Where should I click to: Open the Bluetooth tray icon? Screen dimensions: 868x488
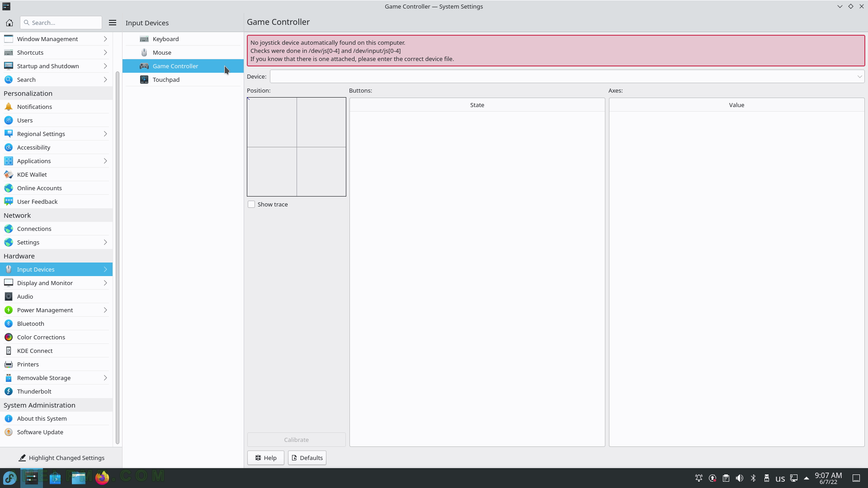[x=753, y=478]
